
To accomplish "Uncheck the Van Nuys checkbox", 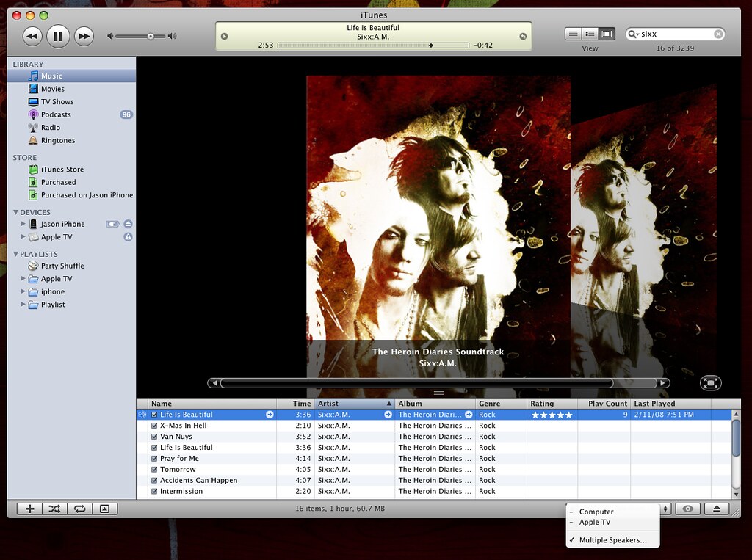I will (154, 437).
